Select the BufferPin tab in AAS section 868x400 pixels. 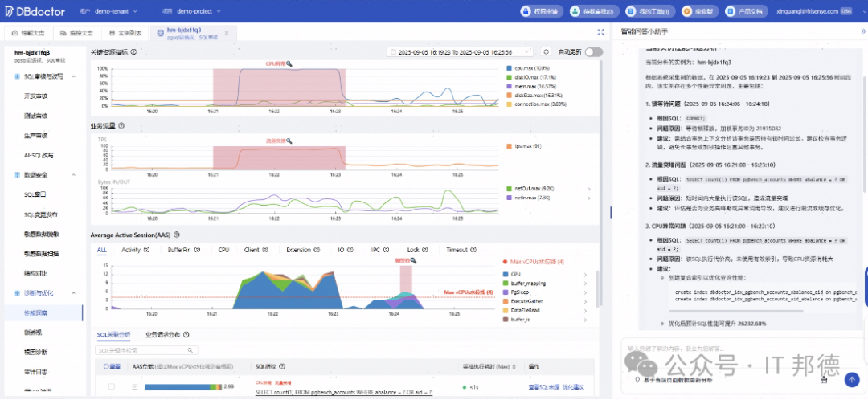(179, 250)
